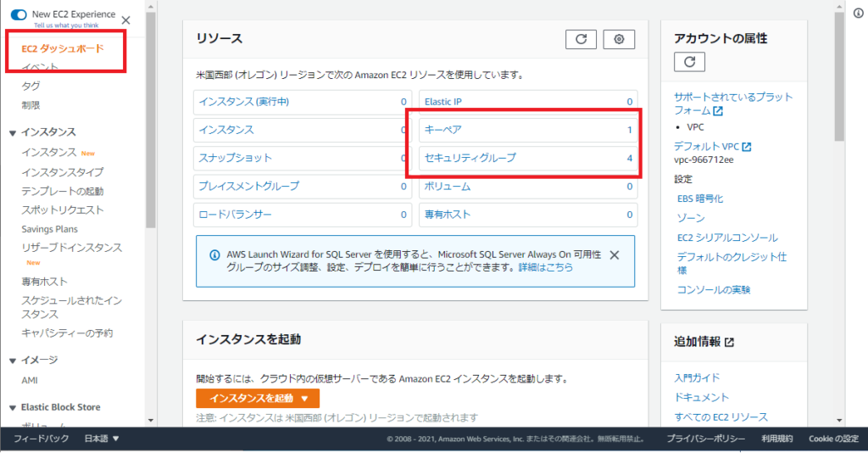Refresh the アカウントの属性 panel
Screen dimensions: 868x453
click(x=689, y=62)
